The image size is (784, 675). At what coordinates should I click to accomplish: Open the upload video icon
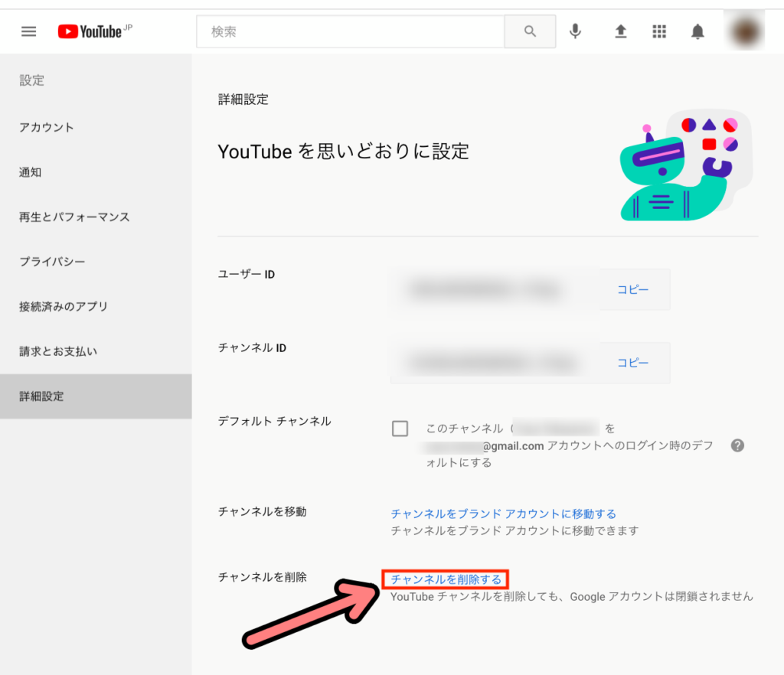(x=621, y=31)
